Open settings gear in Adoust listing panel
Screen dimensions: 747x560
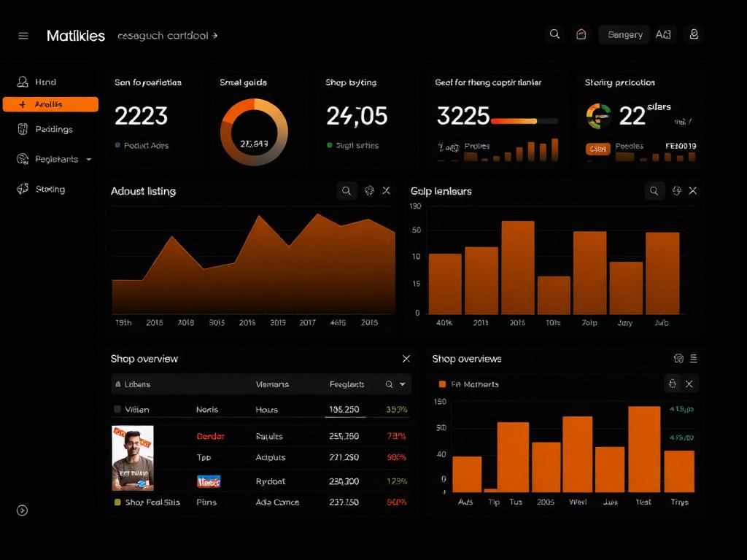point(369,191)
